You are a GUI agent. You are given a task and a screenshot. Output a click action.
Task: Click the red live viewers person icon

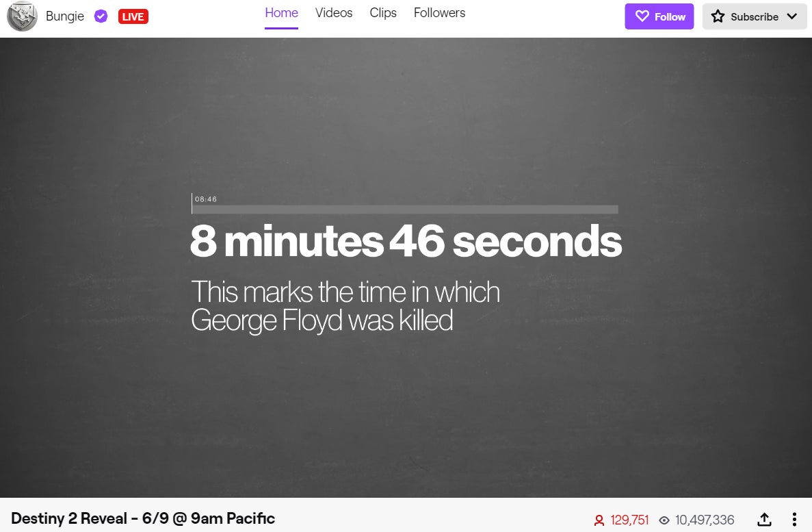[599, 520]
